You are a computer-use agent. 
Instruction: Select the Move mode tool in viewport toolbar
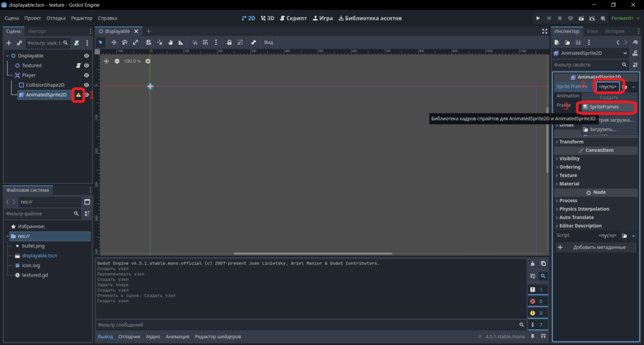click(x=114, y=42)
